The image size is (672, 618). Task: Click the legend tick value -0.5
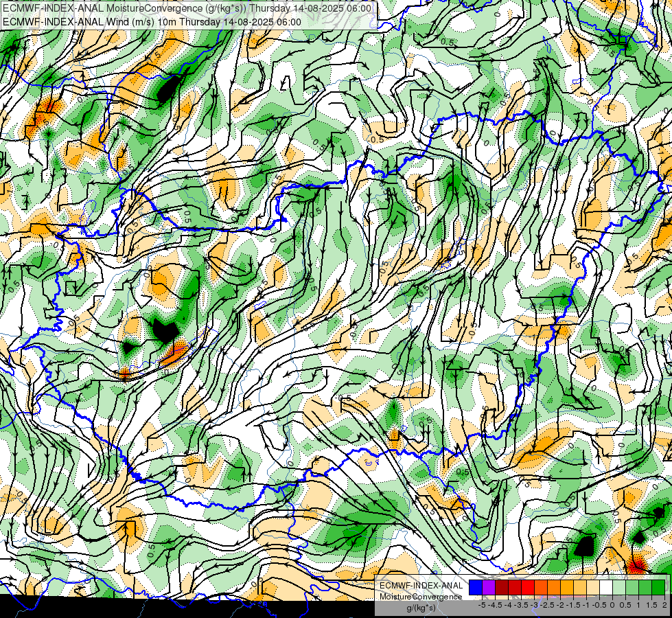point(599,605)
